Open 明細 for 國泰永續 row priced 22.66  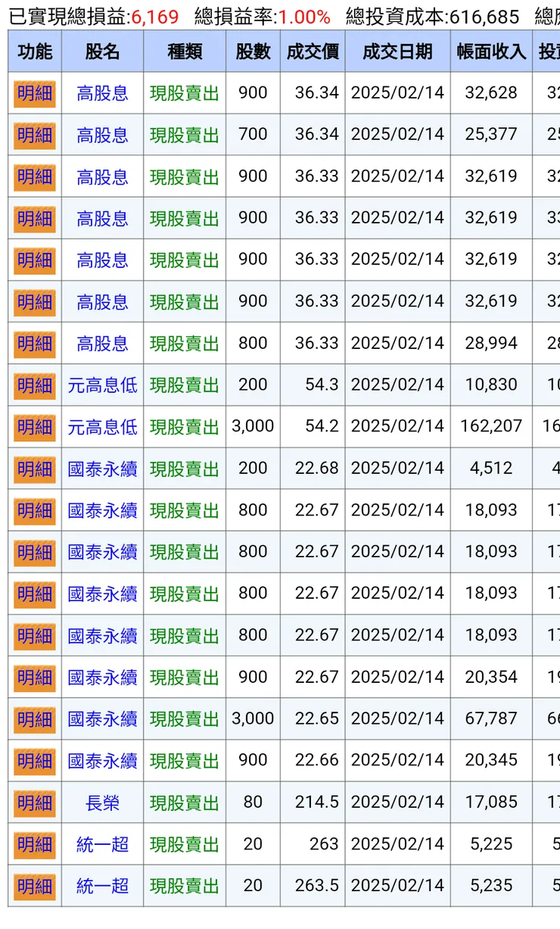pos(35,762)
